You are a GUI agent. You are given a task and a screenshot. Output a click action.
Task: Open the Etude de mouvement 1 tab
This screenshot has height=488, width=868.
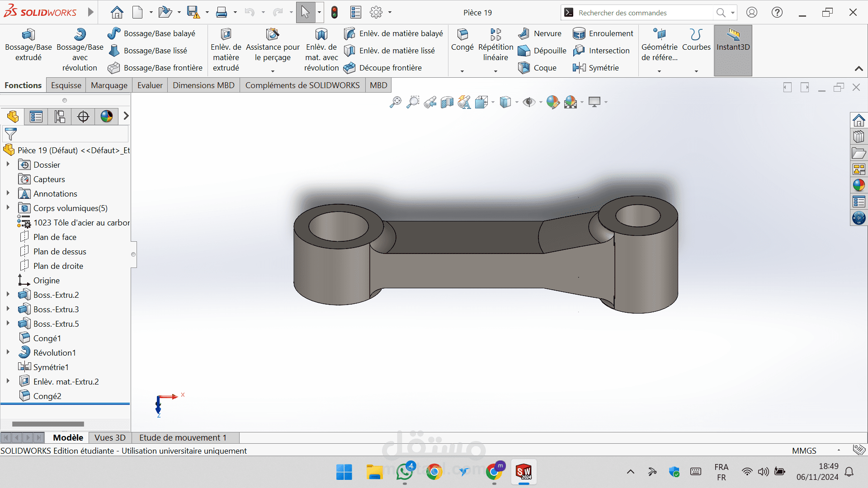183,437
